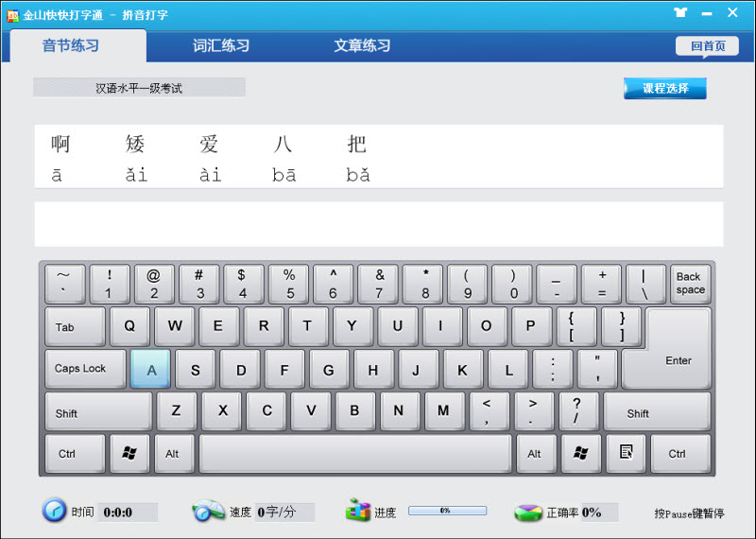Click the pinyin bǎ under 把

(358, 175)
